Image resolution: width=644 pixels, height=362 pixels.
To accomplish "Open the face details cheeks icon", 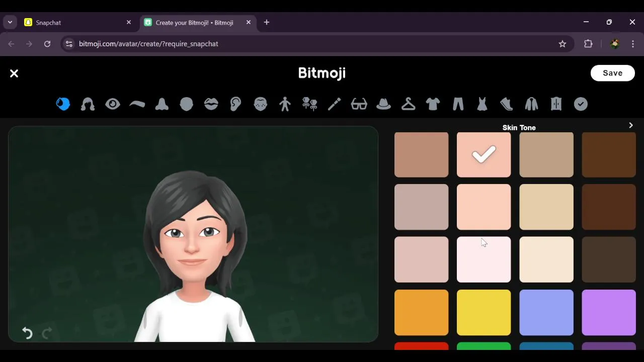I will tap(260, 104).
